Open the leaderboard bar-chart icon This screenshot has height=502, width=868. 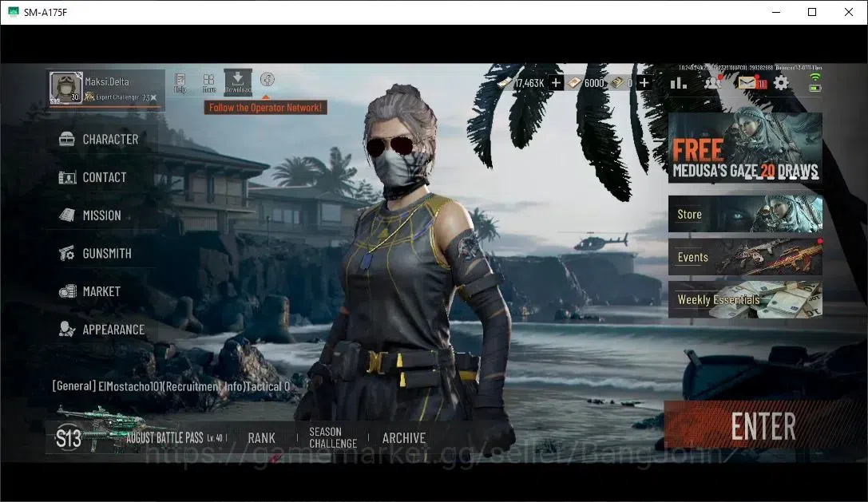[x=678, y=83]
